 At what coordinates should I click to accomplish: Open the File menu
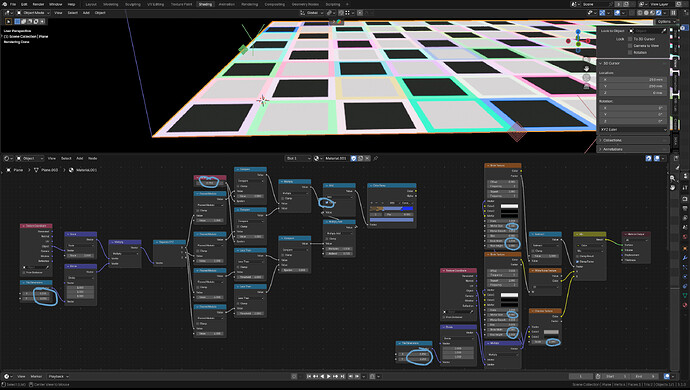point(13,4)
